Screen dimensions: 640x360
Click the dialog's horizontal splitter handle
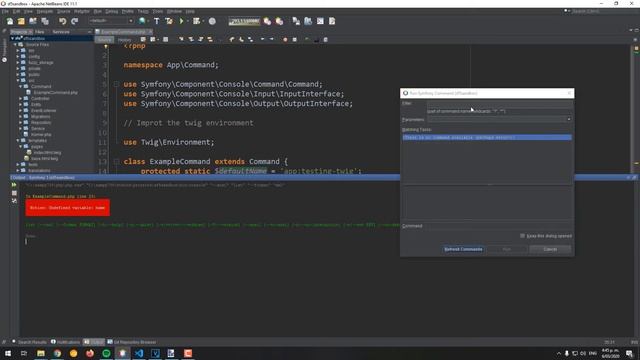(489, 185)
